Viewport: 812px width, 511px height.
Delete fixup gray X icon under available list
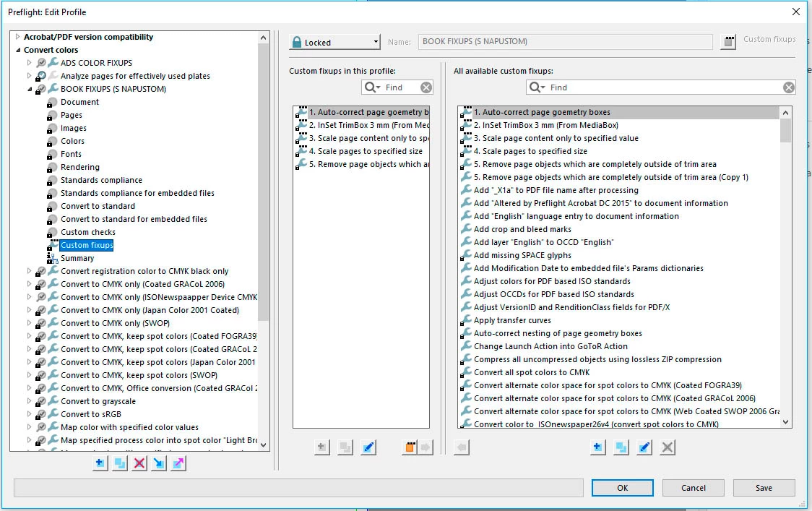[x=668, y=447]
